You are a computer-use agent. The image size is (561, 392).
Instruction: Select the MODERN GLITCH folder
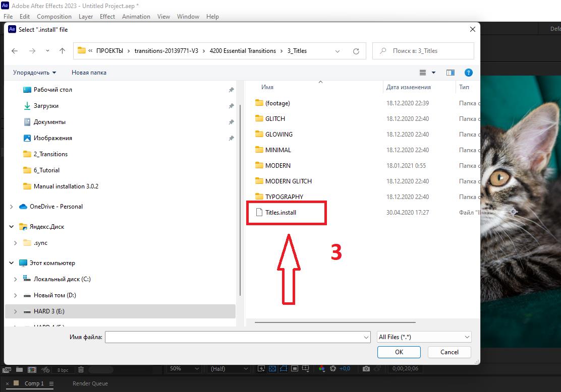pos(289,181)
